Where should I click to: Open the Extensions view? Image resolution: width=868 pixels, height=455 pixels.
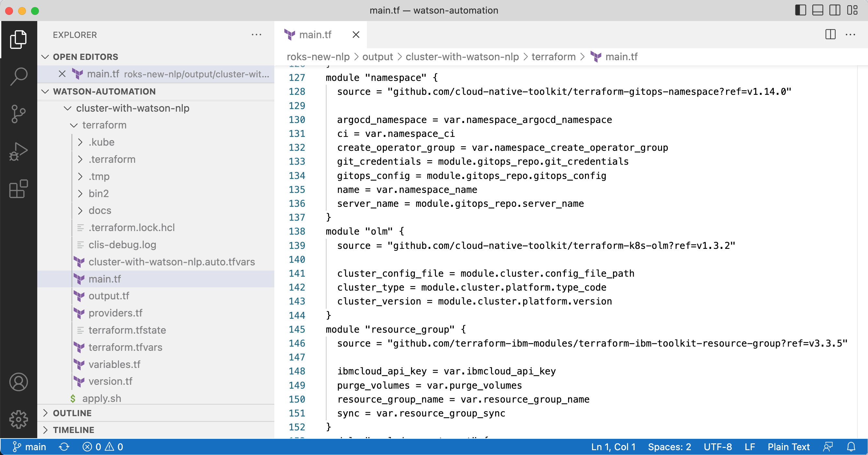click(18, 189)
